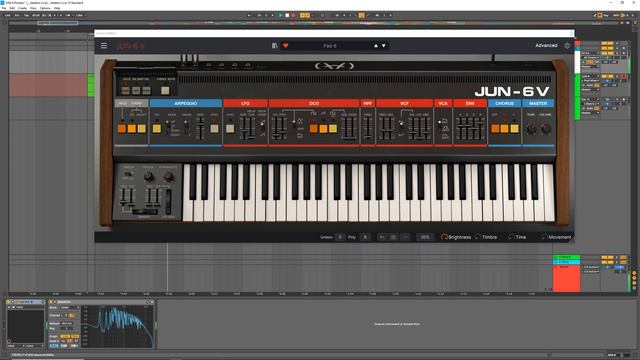Click the Unison voices value box
Image resolution: width=640 pixels, height=360 pixels.
coord(340,237)
